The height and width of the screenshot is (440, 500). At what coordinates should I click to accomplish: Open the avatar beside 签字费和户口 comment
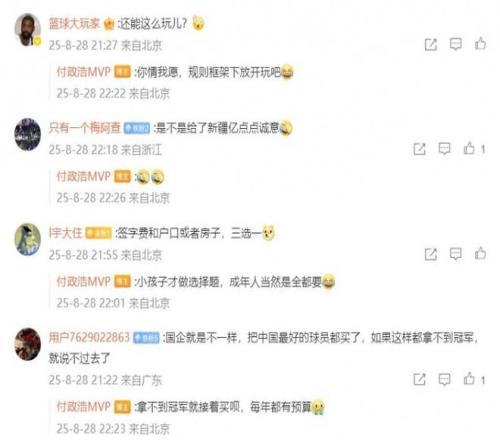click(28, 239)
